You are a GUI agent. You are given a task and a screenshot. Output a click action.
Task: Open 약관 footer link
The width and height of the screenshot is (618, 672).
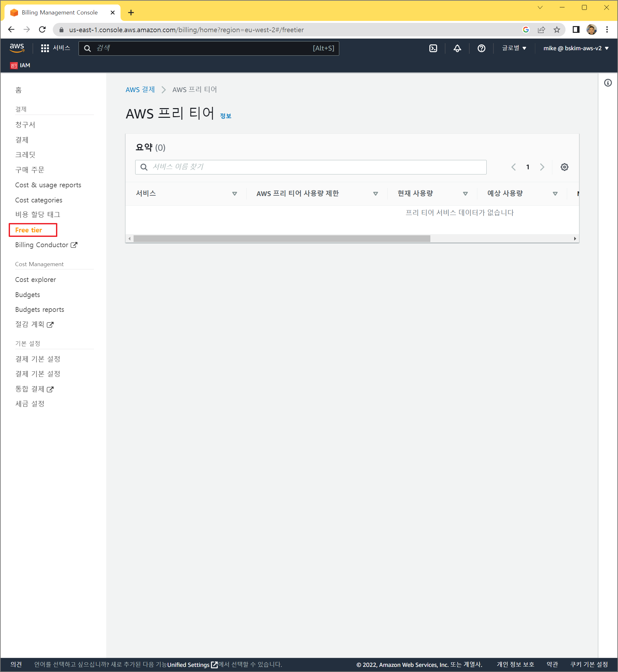click(x=552, y=664)
